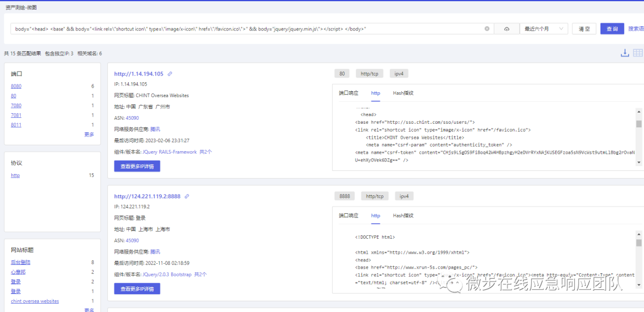The width and height of the screenshot is (644, 312).
Task: Click ipv4 tag of the second result
Action: [404, 196]
